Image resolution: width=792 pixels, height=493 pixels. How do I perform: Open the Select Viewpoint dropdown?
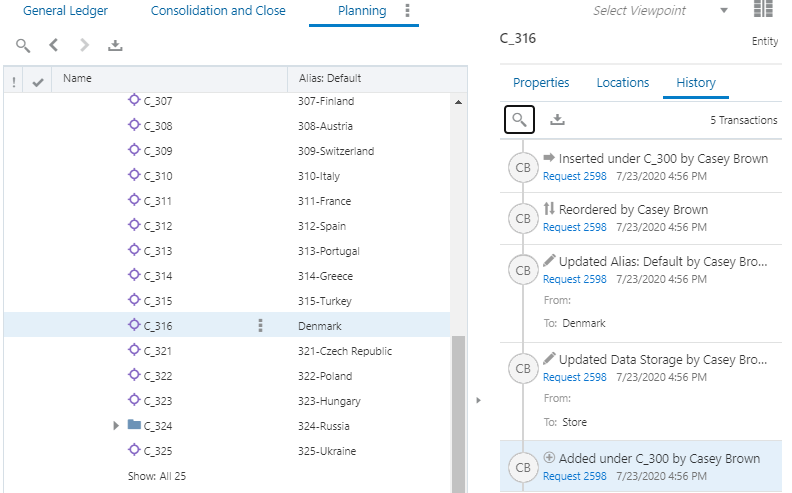click(x=724, y=11)
